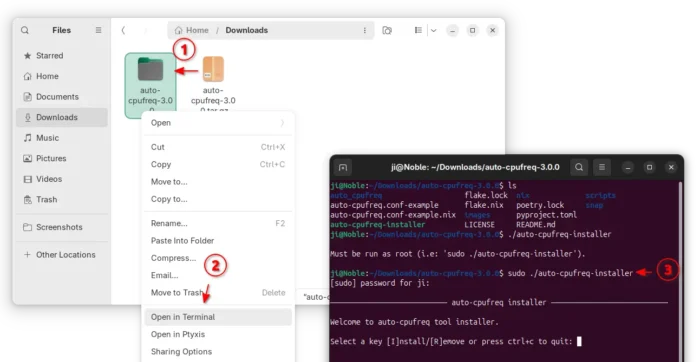
Task: Open Pictures in the sidebar
Action: [x=62, y=158]
